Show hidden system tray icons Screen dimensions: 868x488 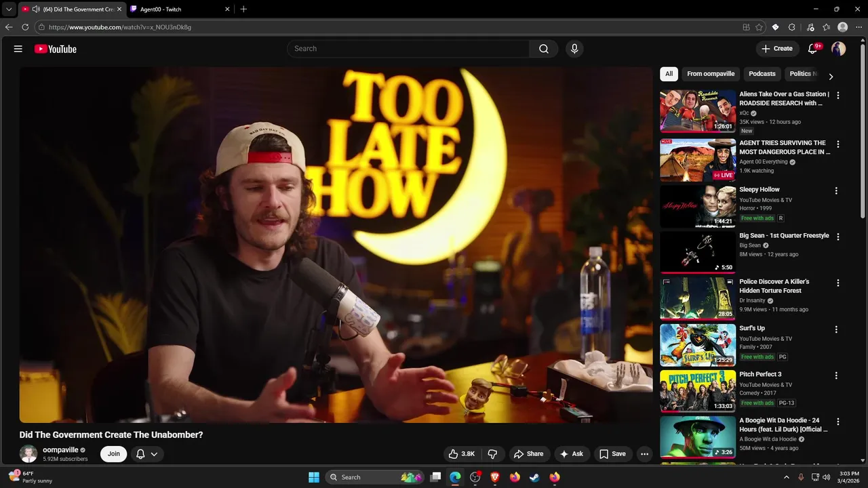click(787, 477)
